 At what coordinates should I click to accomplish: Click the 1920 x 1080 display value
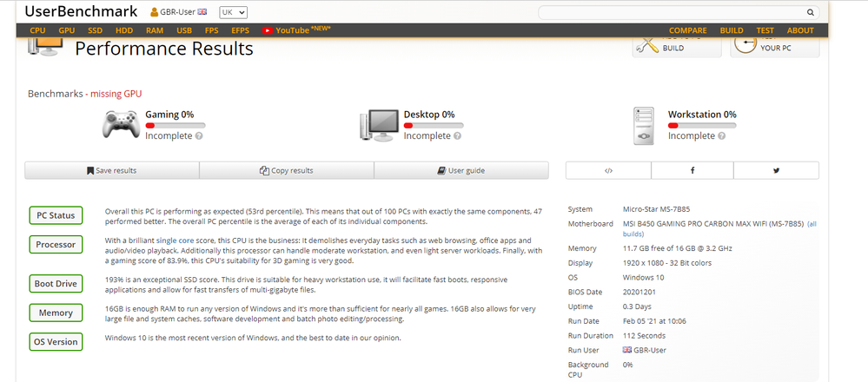(667, 263)
